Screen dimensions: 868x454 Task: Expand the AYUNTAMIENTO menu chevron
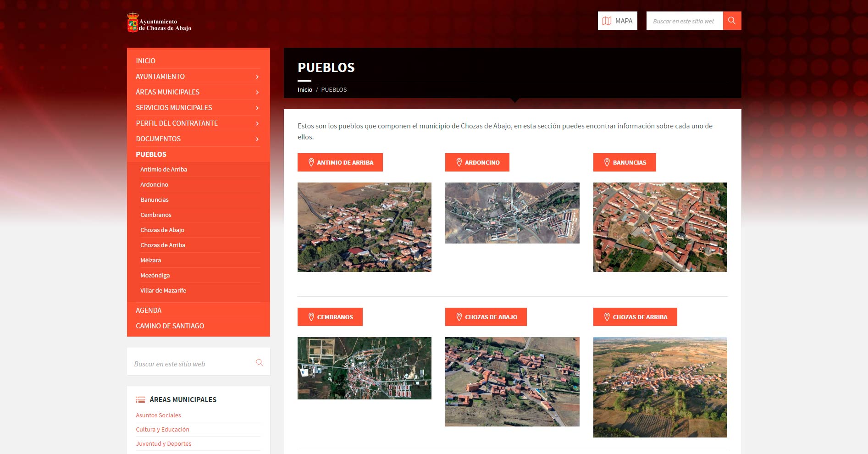point(257,77)
